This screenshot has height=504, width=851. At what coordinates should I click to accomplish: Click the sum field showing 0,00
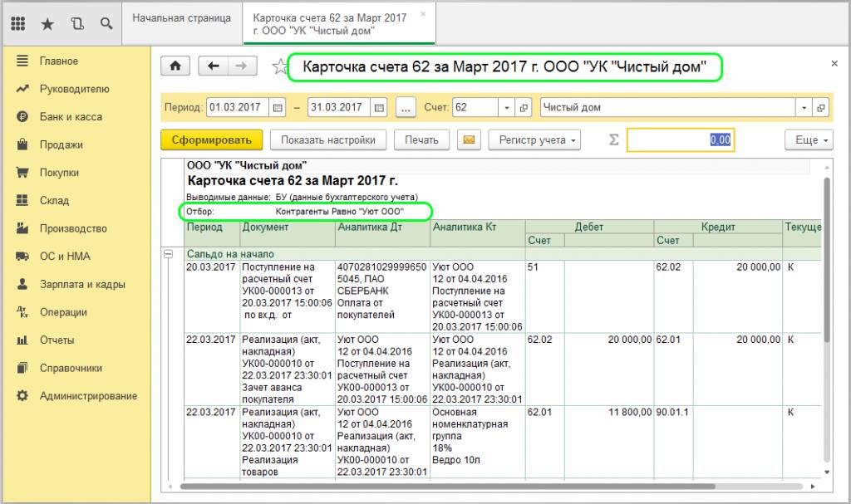pyautogui.click(x=680, y=139)
